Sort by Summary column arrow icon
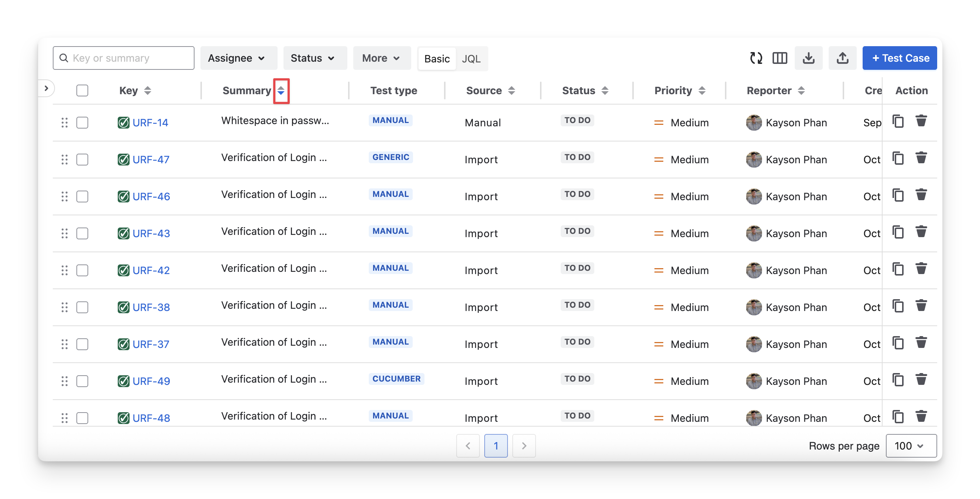980x499 pixels. [x=281, y=90]
